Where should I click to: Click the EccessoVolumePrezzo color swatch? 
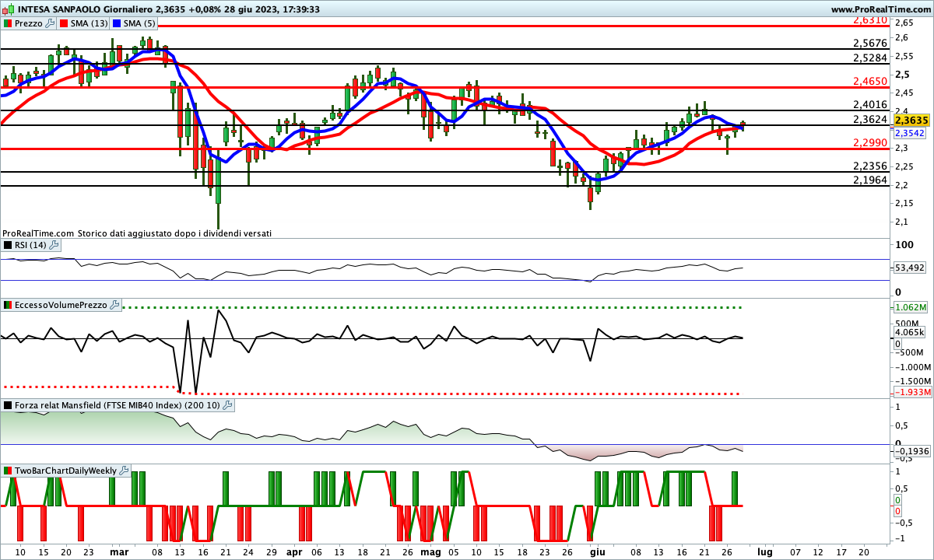pyautogui.click(x=8, y=305)
